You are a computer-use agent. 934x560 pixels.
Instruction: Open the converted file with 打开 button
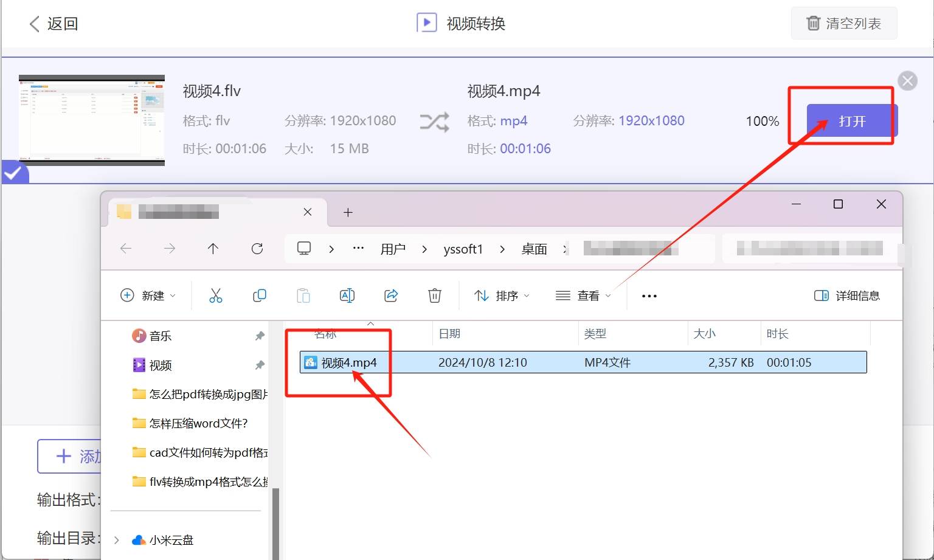[852, 121]
